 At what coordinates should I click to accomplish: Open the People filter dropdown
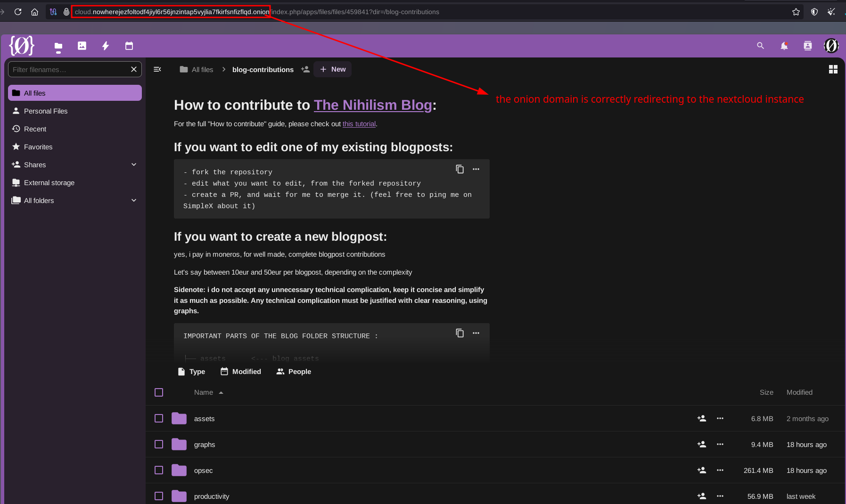[x=294, y=372]
